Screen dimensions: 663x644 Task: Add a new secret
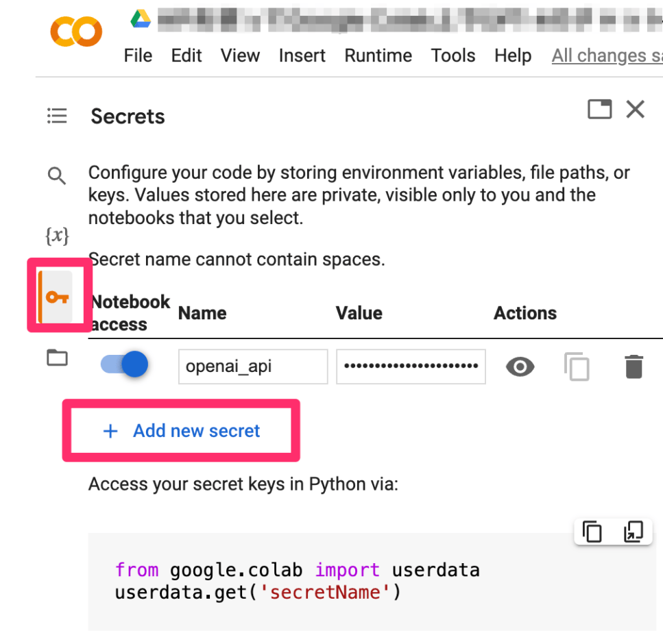coord(181,430)
